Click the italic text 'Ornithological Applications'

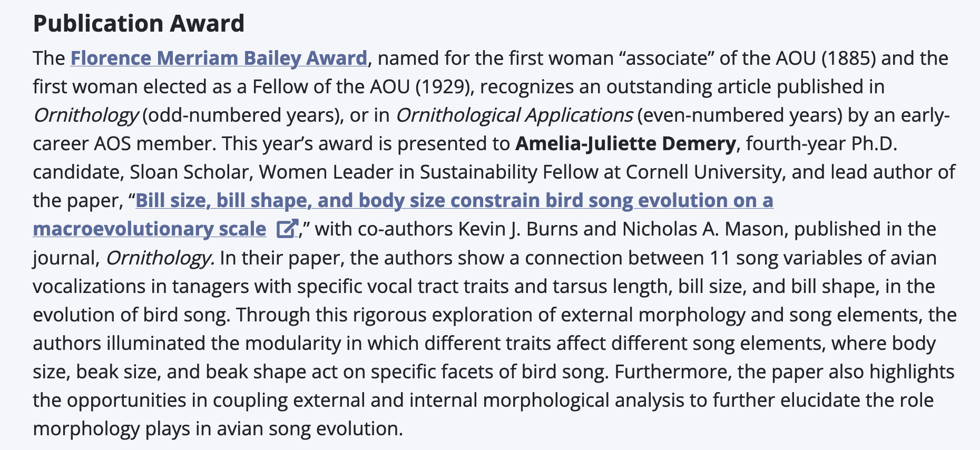click(514, 115)
